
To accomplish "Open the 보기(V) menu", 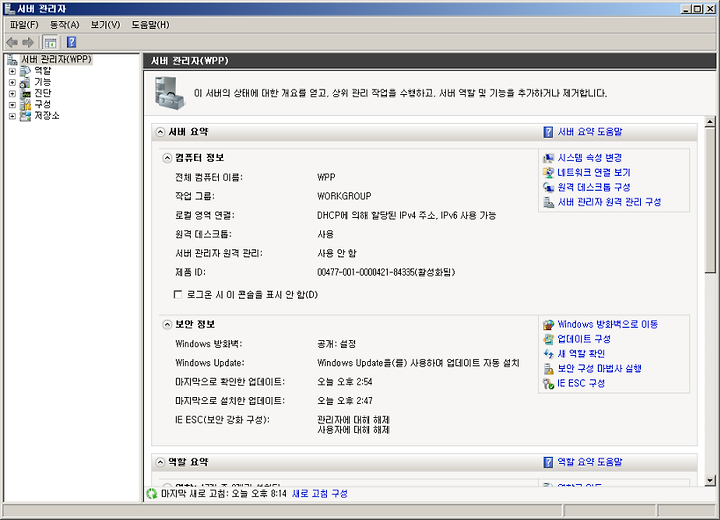I will pos(105,25).
